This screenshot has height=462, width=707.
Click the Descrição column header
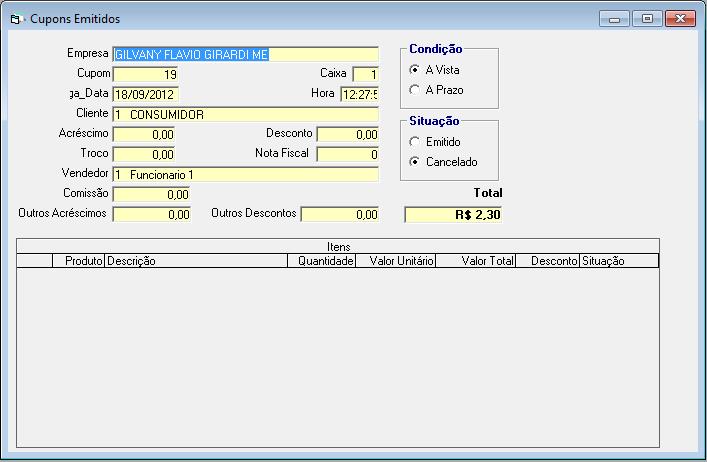(196, 261)
